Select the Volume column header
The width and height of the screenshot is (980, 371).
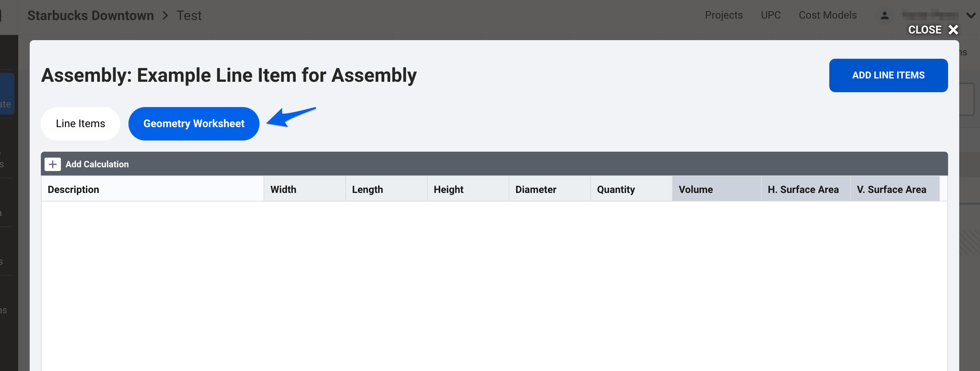coord(695,189)
